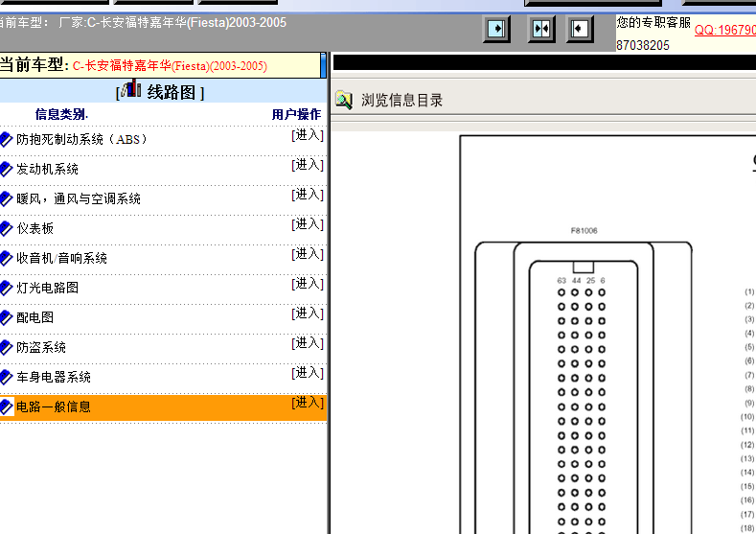Click [进入] for 电路一般信息
Screen dimensions: 756x534
(308, 403)
